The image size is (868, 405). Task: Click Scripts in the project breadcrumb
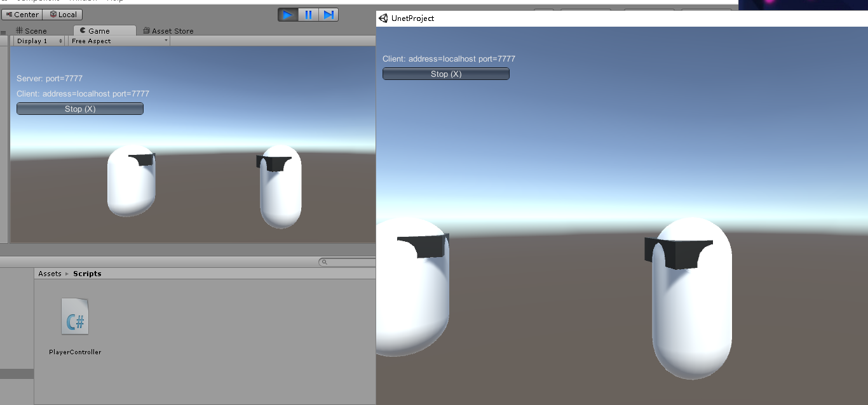pyautogui.click(x=87, y=274)
